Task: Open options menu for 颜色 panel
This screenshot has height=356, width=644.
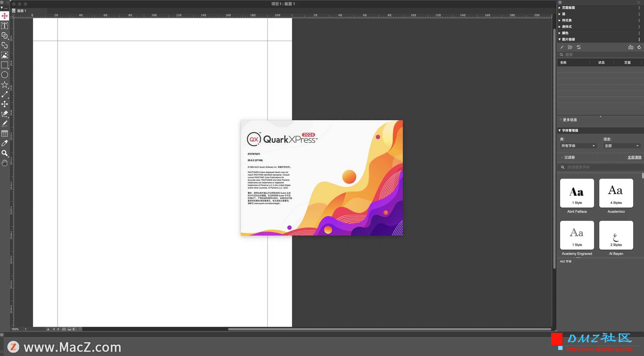Action: coord(639,33)
